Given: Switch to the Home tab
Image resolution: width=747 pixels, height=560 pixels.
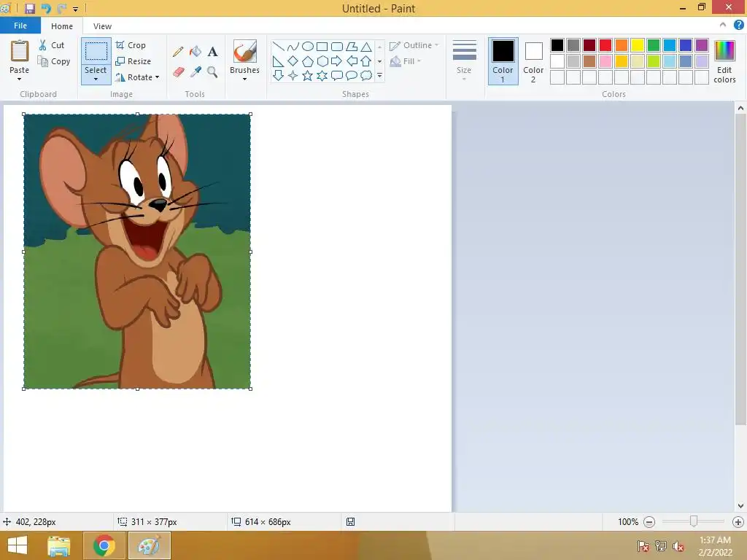Looking at the screenshot, I should pos(62,26).
